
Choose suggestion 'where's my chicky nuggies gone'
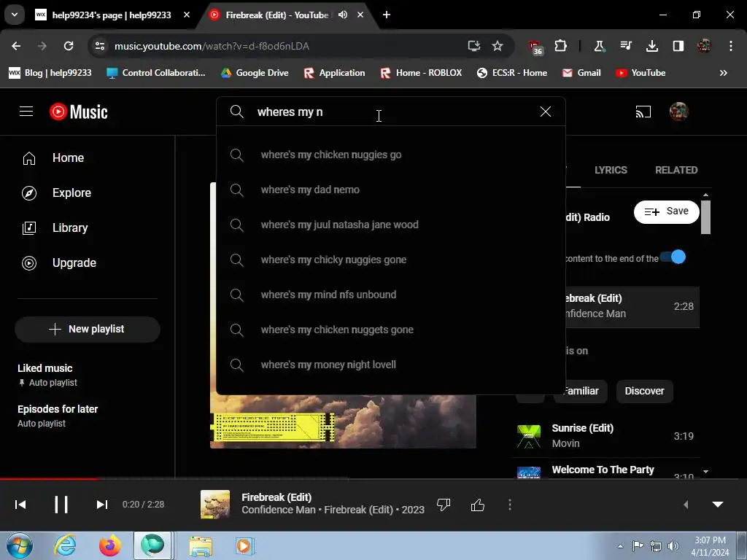coord(391,260)
